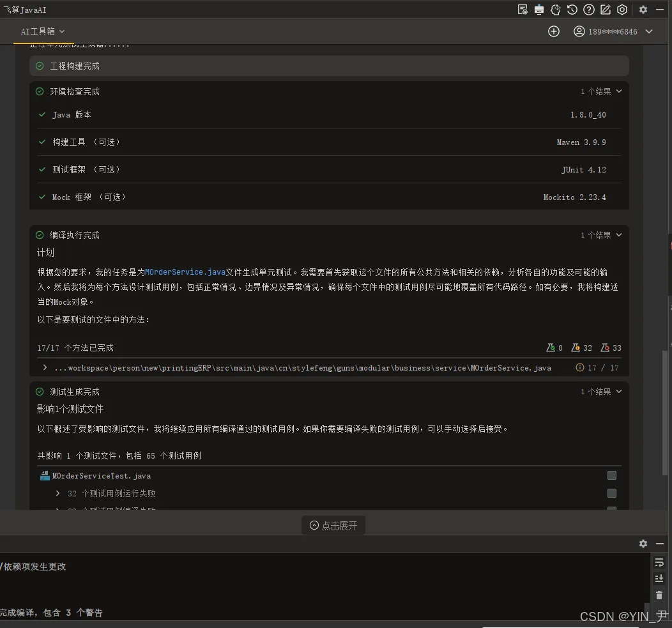The height and width of the screenshot is (628, 672).
Task: Click the Java 版本 check row
Action: [329, 114]
